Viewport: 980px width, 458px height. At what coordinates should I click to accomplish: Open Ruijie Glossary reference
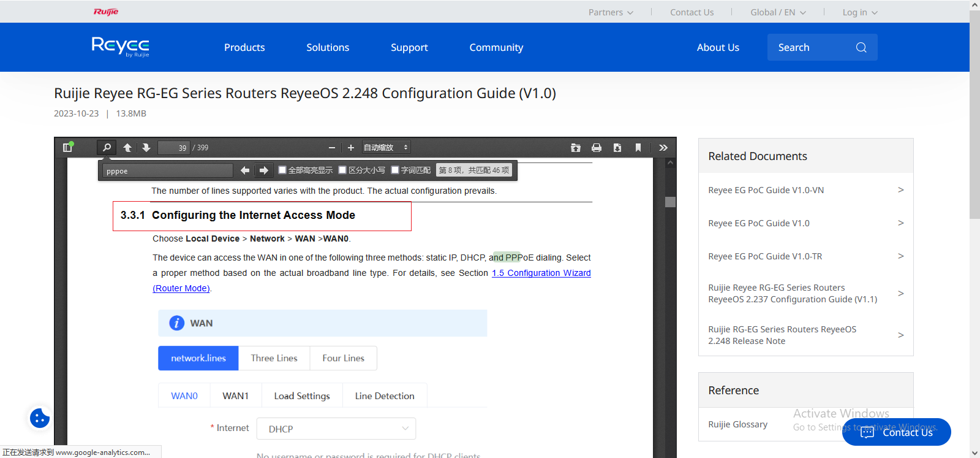click(737, 424)
